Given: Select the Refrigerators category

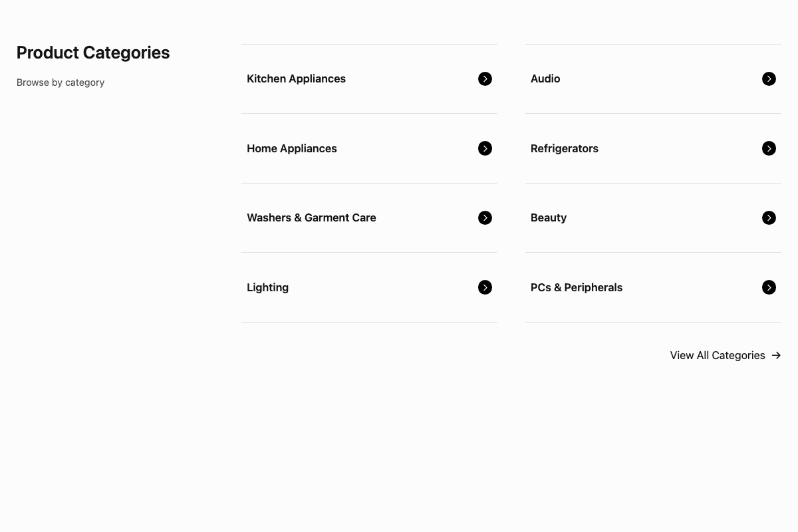Looking at the screenshot, I should pyautogui.click(x=565, y=148).
